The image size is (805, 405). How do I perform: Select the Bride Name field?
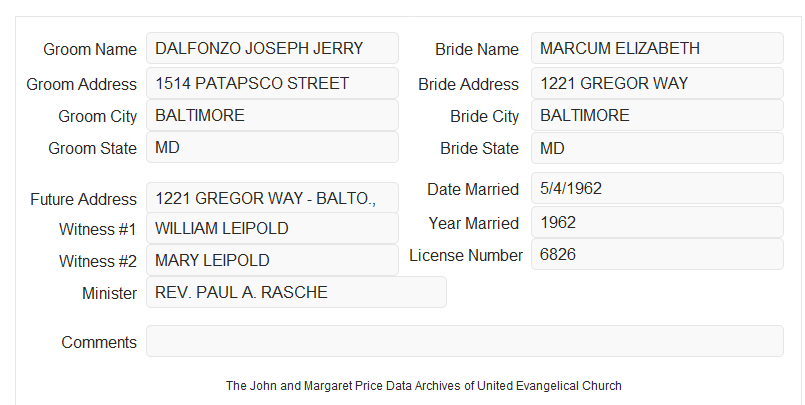click(657, 48)
